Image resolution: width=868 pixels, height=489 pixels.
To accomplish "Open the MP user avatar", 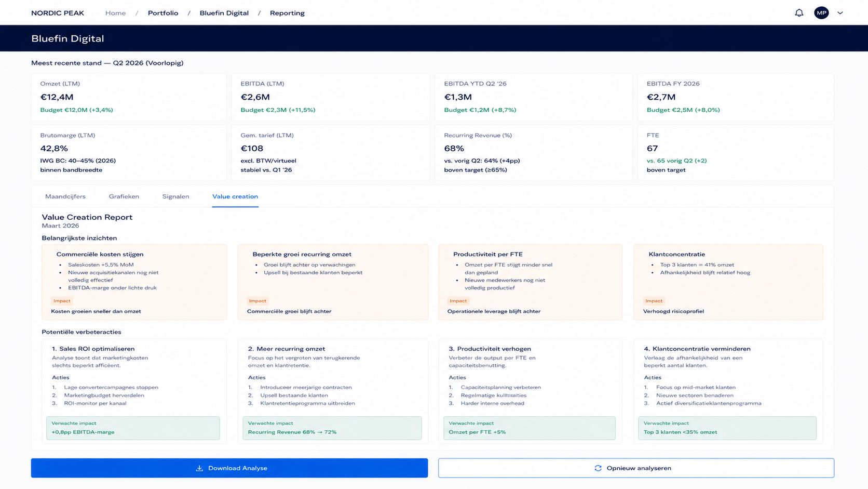I will (x=821, y=13).
